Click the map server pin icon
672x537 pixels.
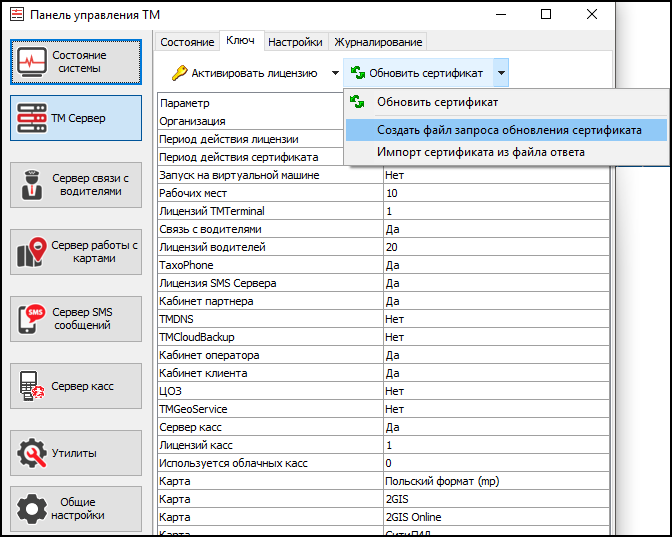point(33,252)
